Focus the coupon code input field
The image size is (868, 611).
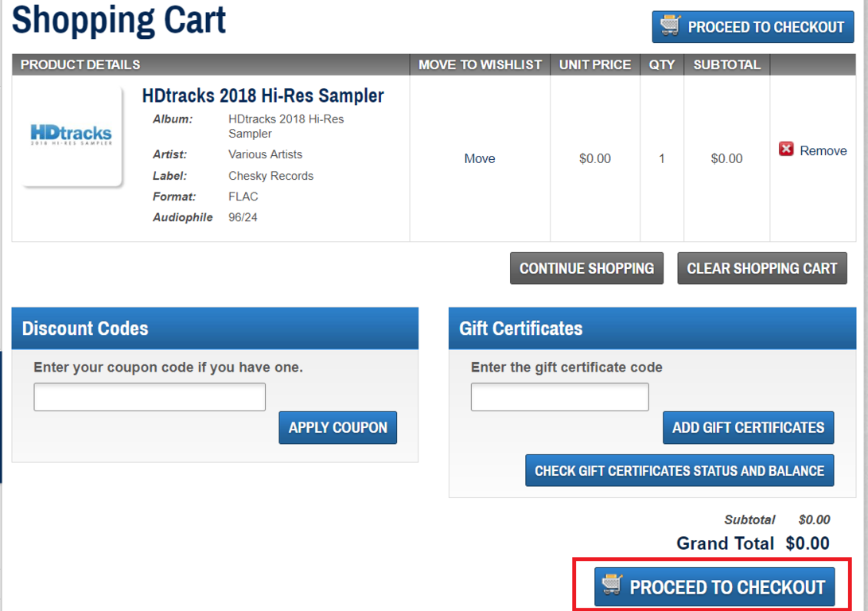point(150,397)
